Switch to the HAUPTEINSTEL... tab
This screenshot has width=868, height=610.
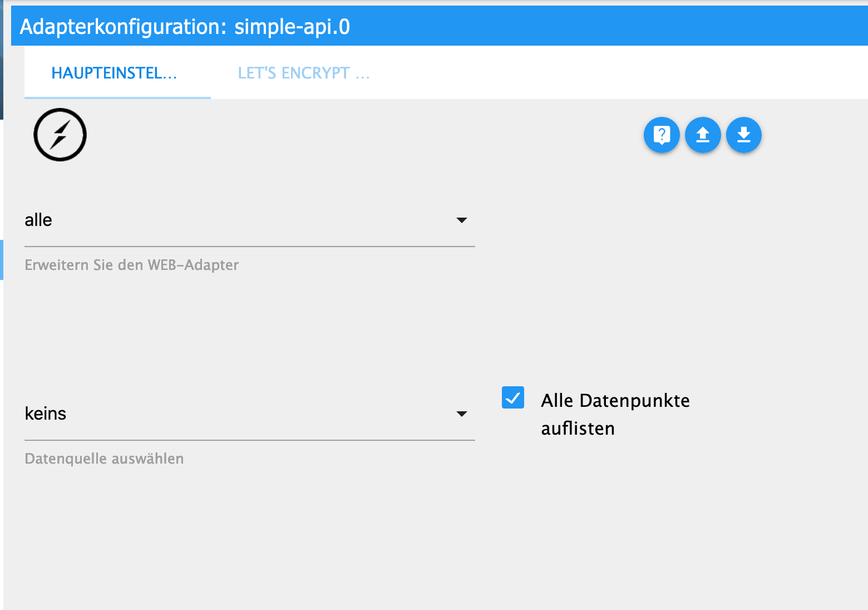tap(114, 73)
